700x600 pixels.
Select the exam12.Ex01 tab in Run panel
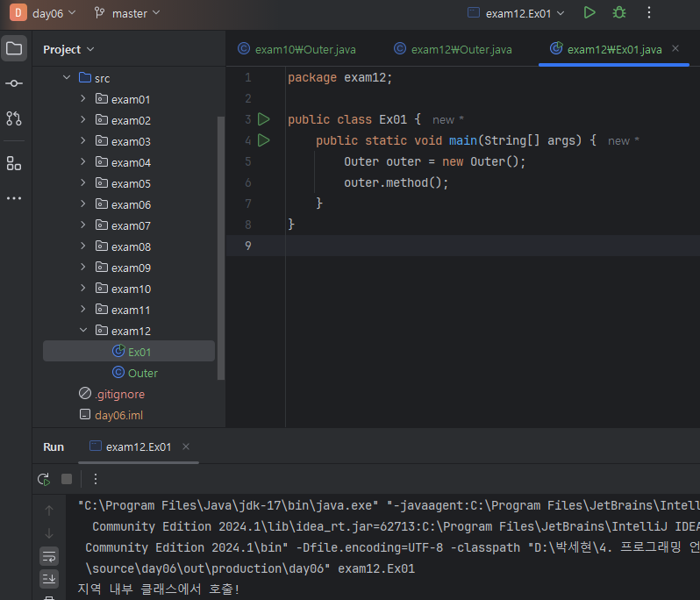point(138,446)
